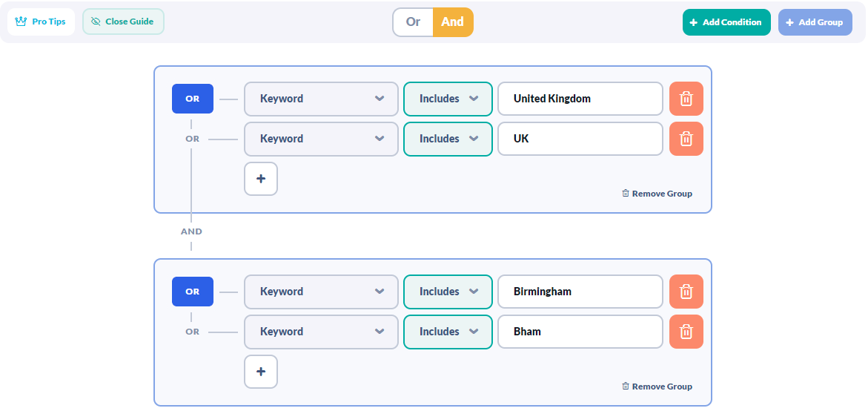Image resolution: width=868 pixels, height=411 pixels.
Task: Delete the Bham keyword condition
Action: click(x=686, y=331)
